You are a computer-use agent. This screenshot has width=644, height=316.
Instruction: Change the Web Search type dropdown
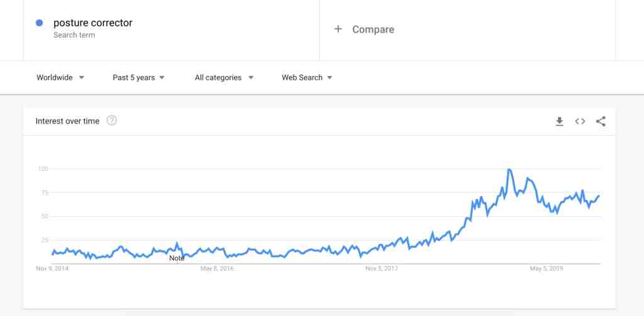tap(307, 77)
